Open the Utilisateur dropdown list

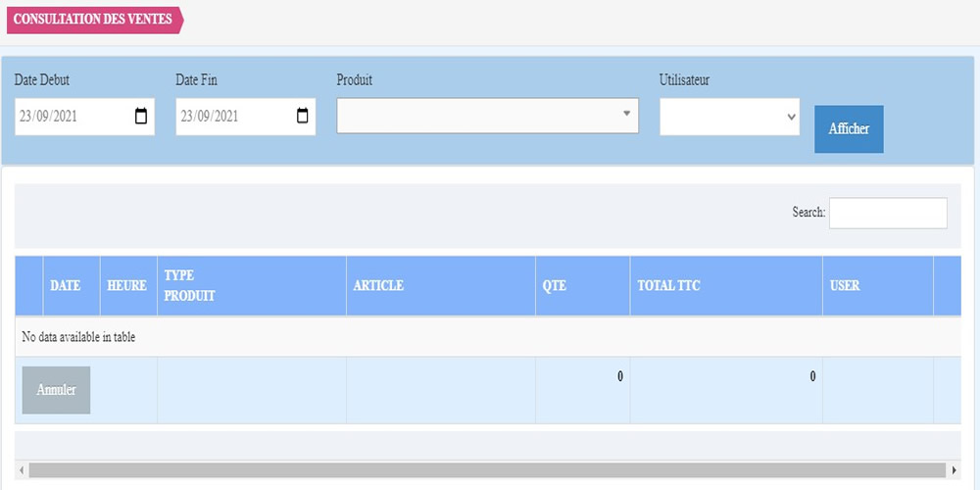(729, 117)
